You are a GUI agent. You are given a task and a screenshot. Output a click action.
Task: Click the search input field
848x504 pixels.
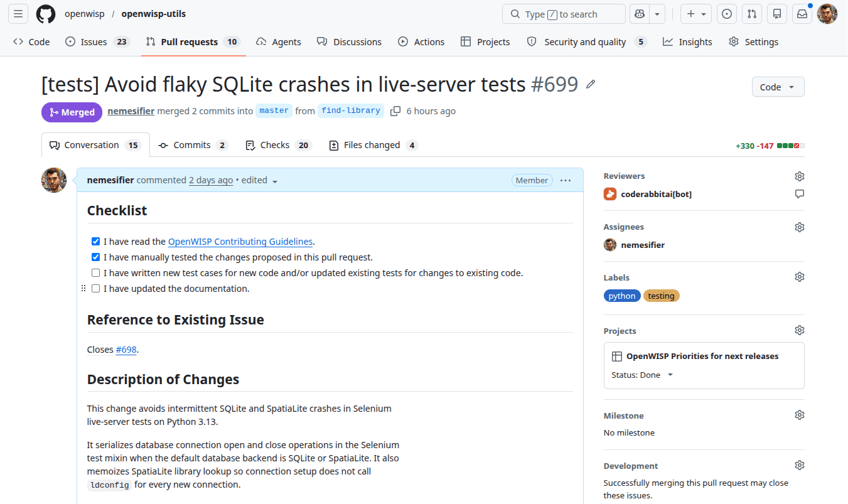[x=564, y=14]
